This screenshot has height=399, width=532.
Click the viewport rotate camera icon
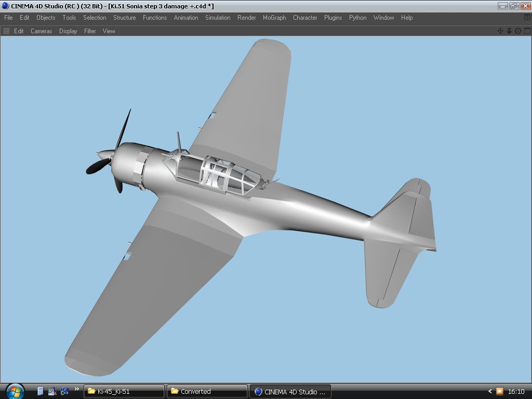pyautogui.click(x=518, y=31)
